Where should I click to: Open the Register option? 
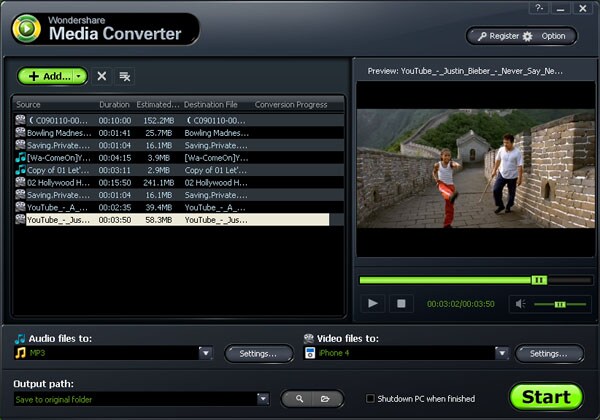pos(498,36)
